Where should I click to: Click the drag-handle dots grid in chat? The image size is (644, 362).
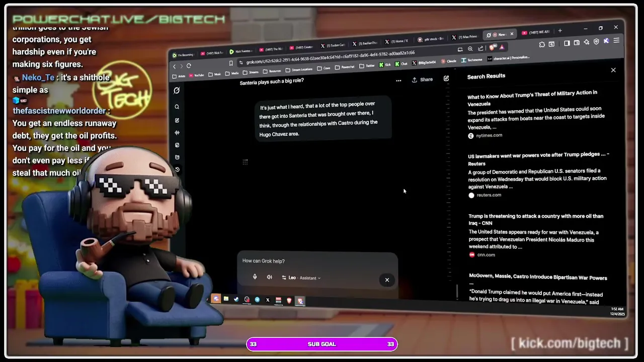(x=245, y=162)
